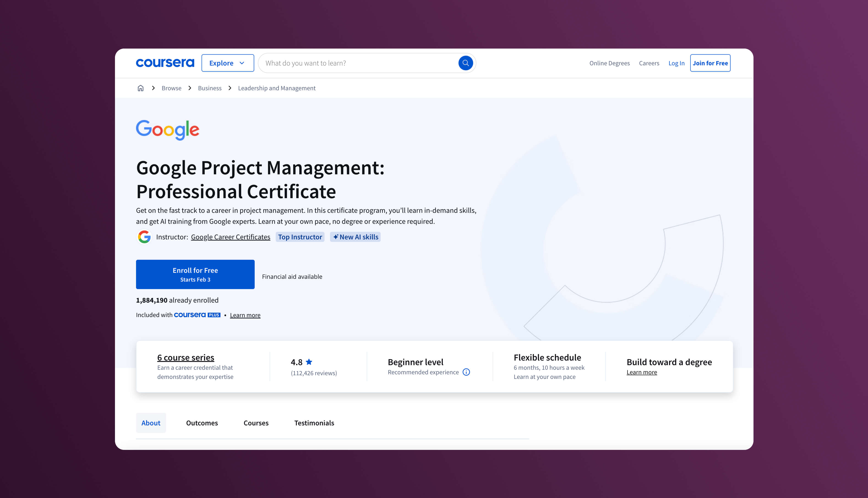
Task: Click the New AI skills badge
Action: click(355, 237)
